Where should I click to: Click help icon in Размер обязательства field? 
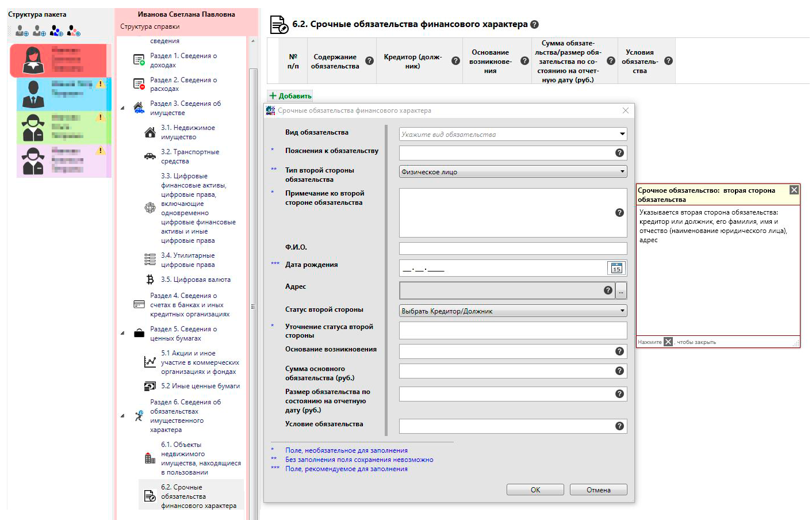(x=619, y=393)
